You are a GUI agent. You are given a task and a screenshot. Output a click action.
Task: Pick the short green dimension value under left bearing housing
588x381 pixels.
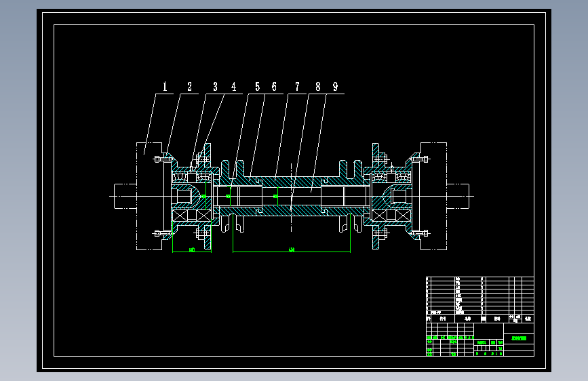pyautogui.click(x=192, y=249)
